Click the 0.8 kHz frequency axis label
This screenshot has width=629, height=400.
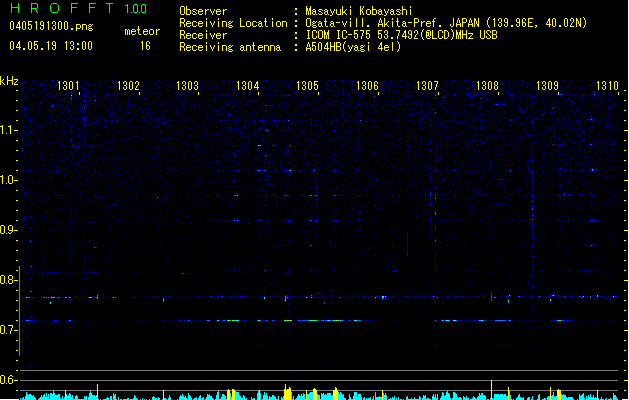8,280
